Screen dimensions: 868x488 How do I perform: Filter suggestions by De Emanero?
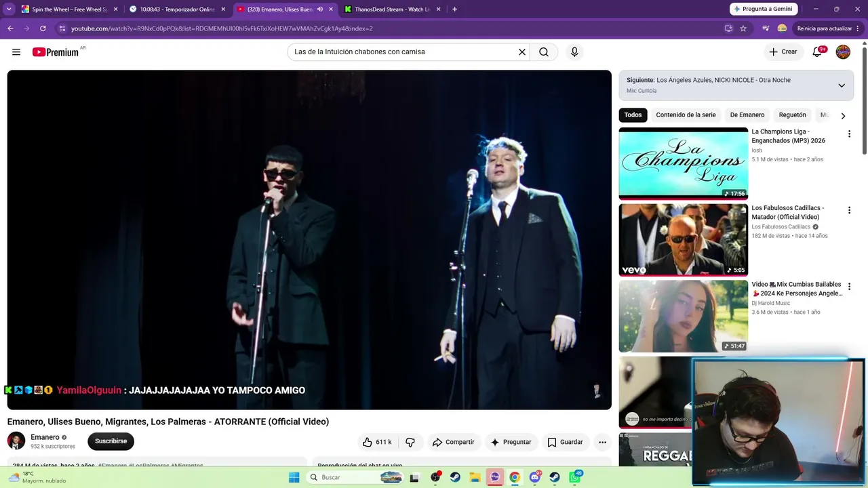(x=747, y=115)
